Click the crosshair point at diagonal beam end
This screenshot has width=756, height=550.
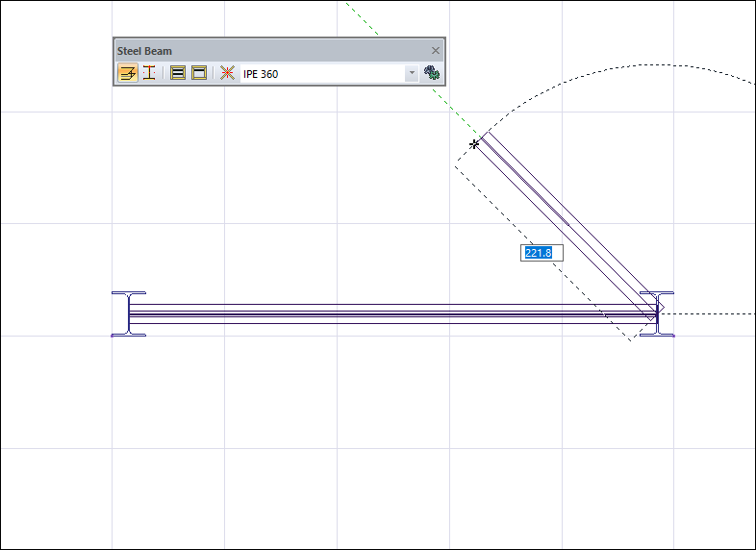point(474,144)
